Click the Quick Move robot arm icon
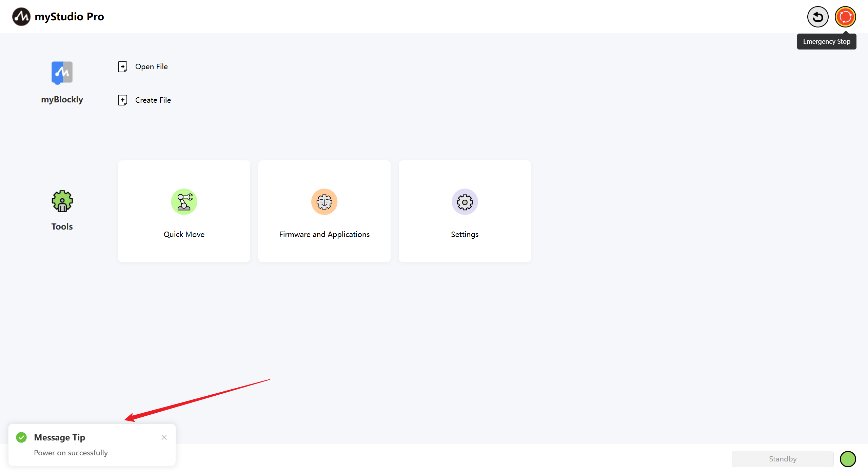 pyautogui.click(x=184, y=202)
